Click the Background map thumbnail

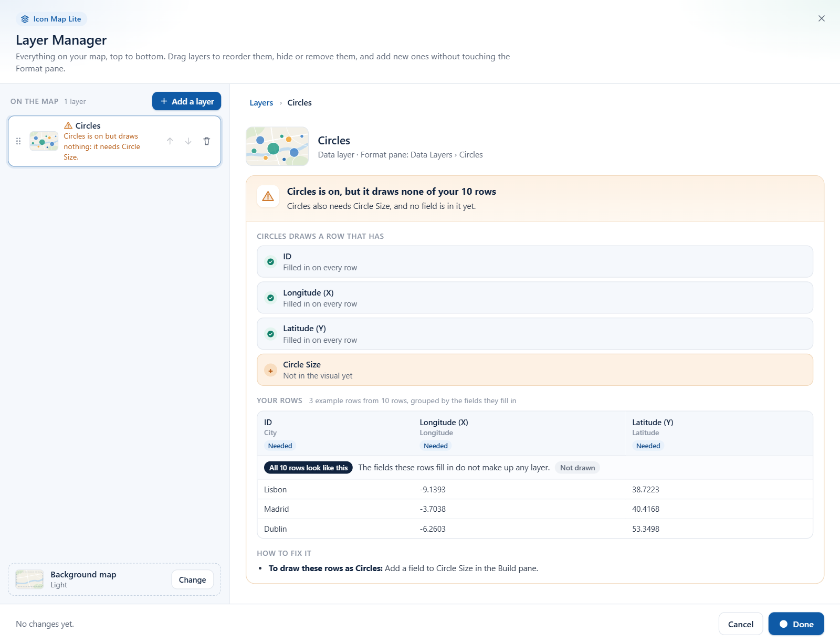[x=30, y=579]
